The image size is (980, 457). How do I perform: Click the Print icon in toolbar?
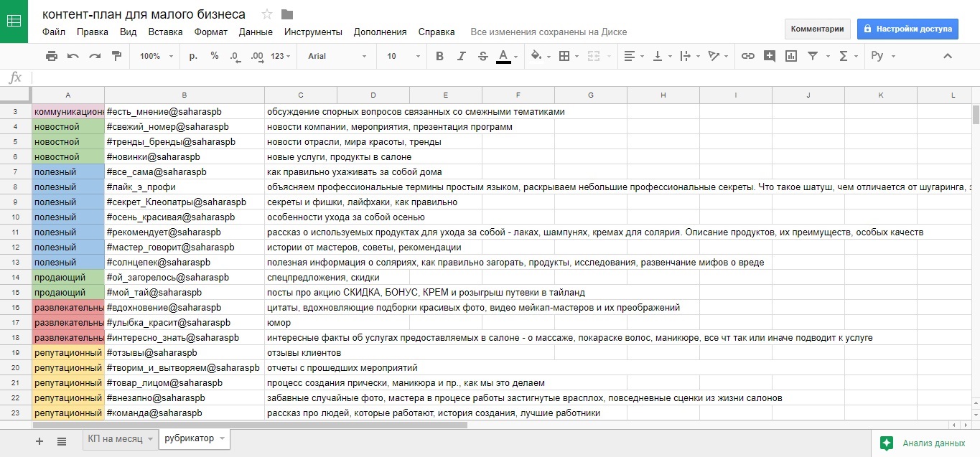pos(52,56)
